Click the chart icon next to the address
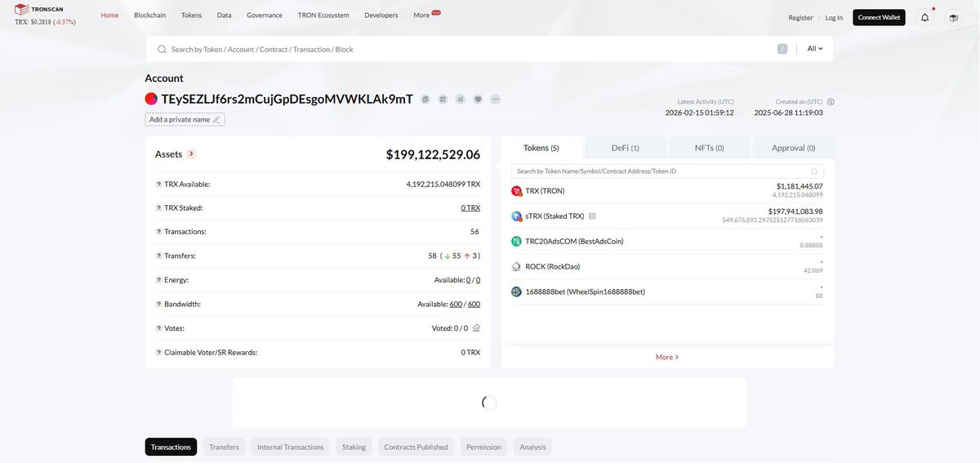The height and width of the screenshot is (463, 980). [461, 99]
